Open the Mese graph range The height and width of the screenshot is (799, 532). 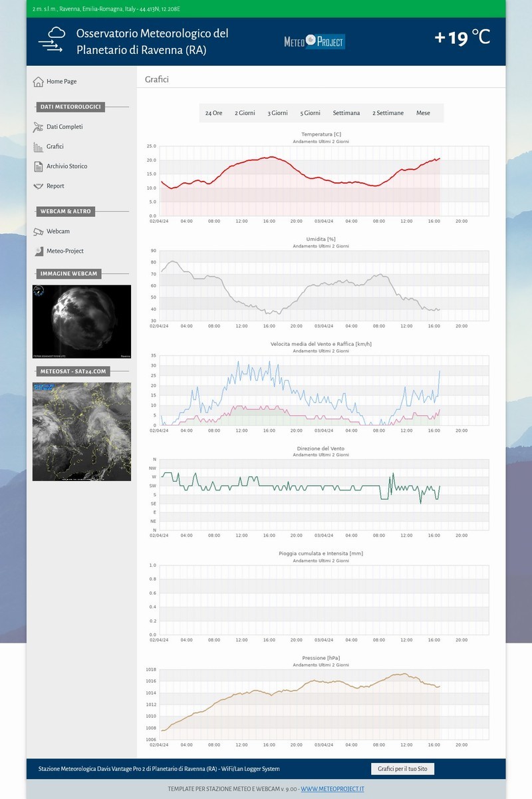click(423, 113)
